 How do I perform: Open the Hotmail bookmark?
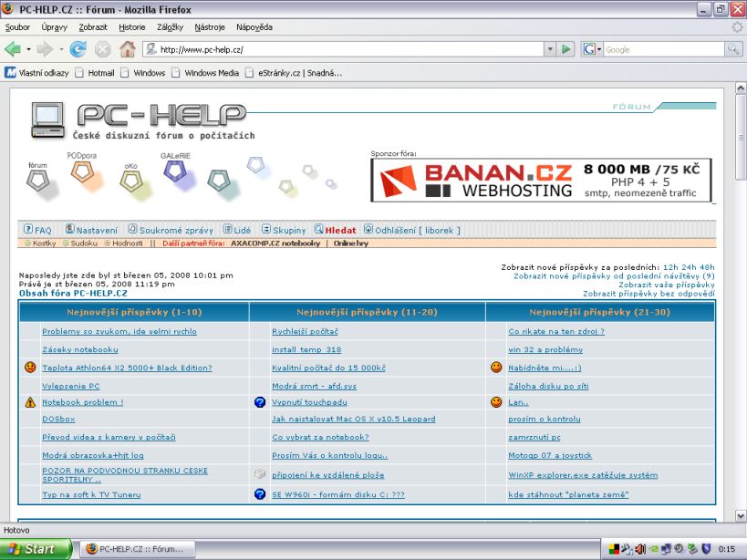[x=95, y=73]
